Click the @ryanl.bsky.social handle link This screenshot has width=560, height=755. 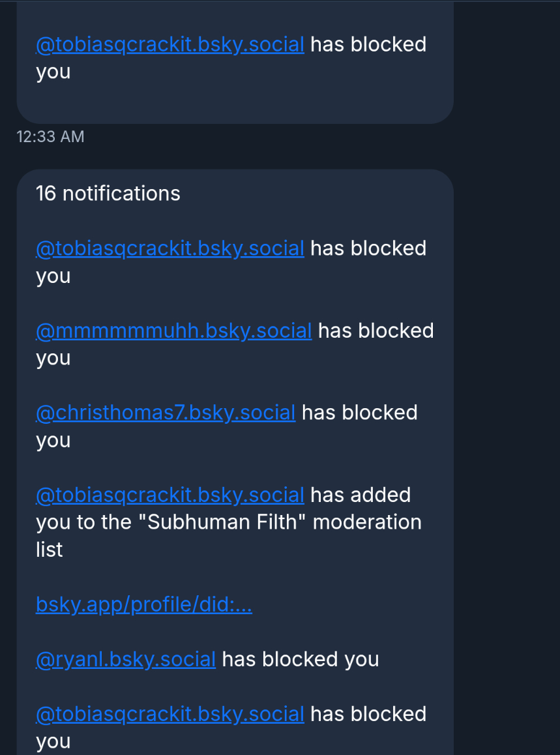[x=126, y=660]
